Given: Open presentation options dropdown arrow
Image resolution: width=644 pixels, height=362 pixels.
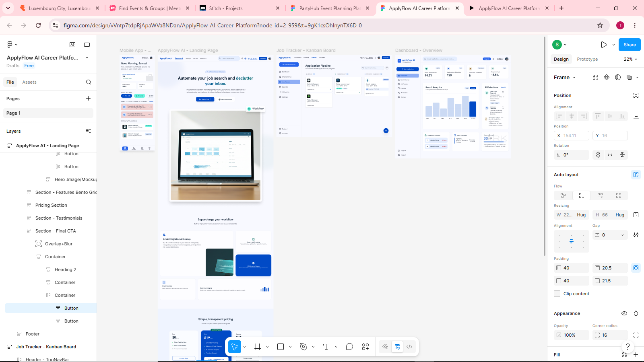Looking at the screenshot, I should point(613,45).
